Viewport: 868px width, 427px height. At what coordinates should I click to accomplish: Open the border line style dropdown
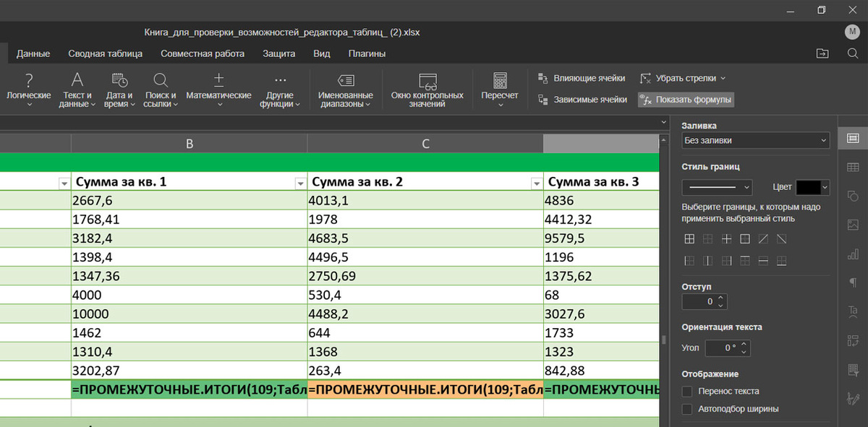(x=718, y=187)
